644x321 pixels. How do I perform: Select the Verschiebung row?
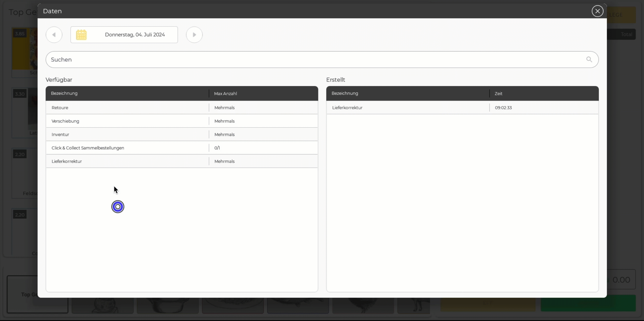182,121
